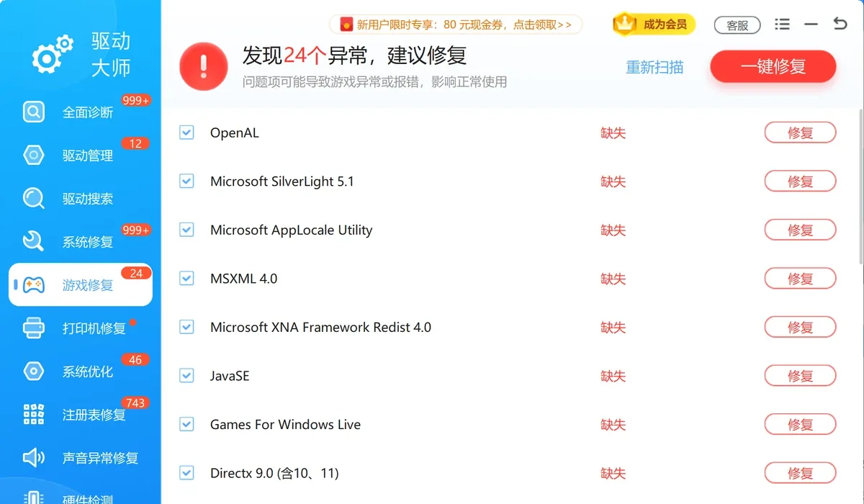864x504 pixels.
Task: Click the 发现24个异常,建议修复 heading
Action: click(x=354, y=55)
